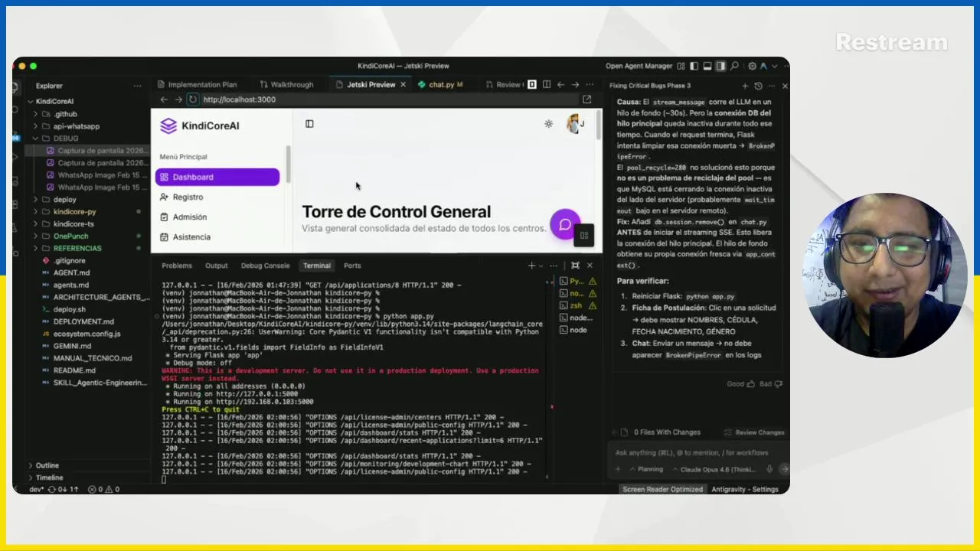Send the message with the arrow button
The width and height of the screenshot is (980, 551).
(x=784, y=469)
